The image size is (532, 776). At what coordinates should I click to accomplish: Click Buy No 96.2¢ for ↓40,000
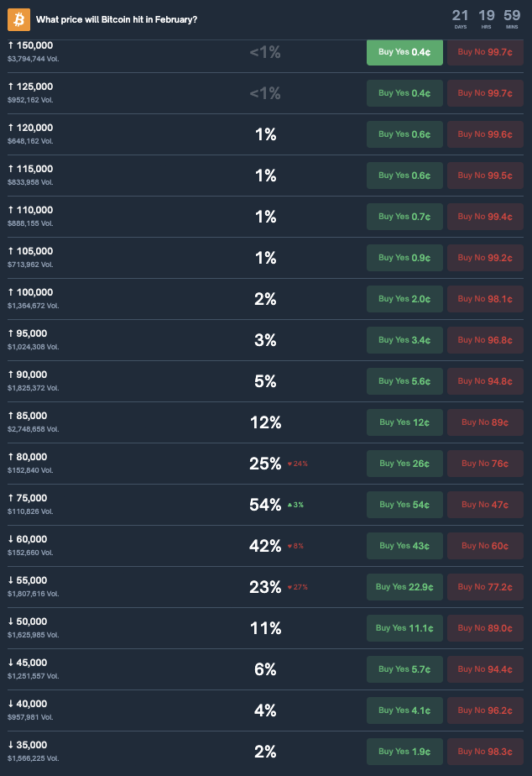[x=485, y=710]
